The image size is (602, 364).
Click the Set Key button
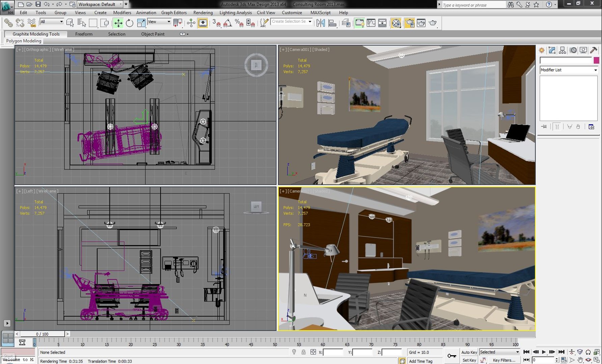click(469, 360)
